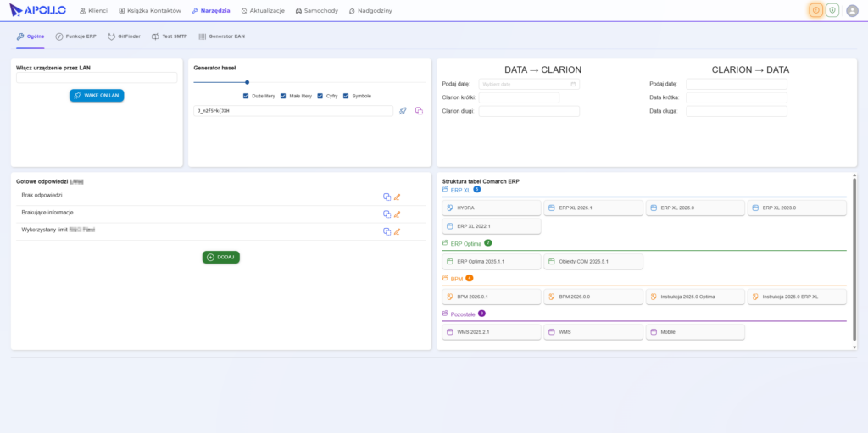Image resolution: width=868 pixels, height=433 pixels.
Task: Open ERP XL 2023.0 structure
Action: (797, 208)
